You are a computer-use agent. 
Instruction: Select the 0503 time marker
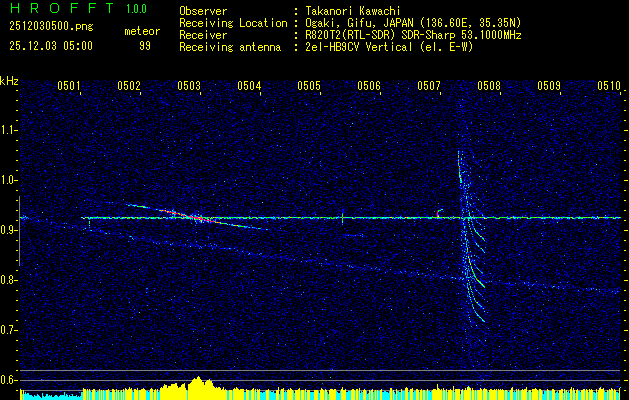189,86
